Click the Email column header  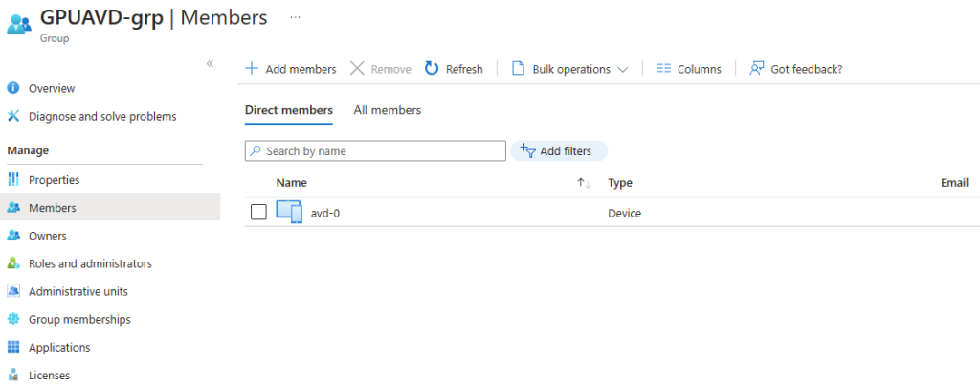coord(954,183)
